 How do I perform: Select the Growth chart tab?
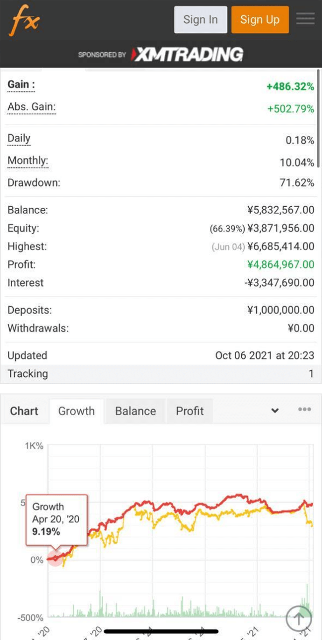(77, 411)
